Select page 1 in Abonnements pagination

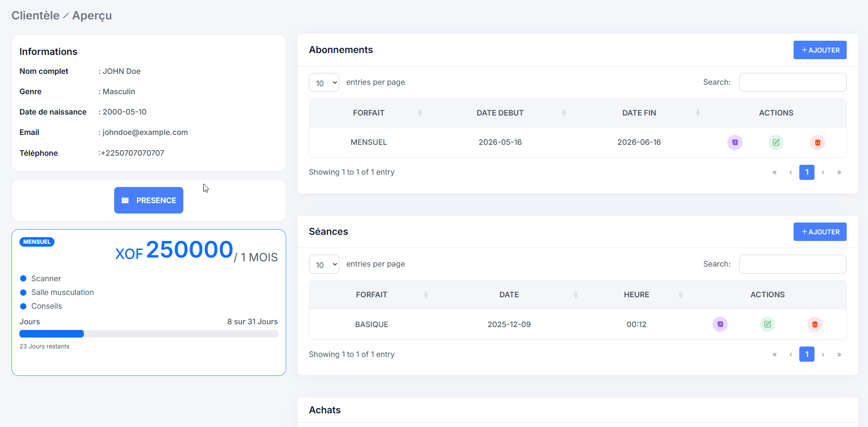tap(807, 172)
